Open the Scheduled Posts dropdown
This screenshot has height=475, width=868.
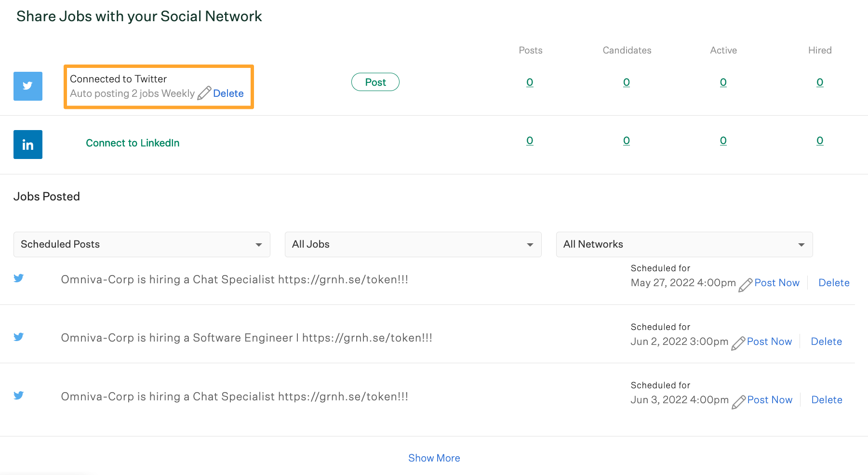click(142, 244)
